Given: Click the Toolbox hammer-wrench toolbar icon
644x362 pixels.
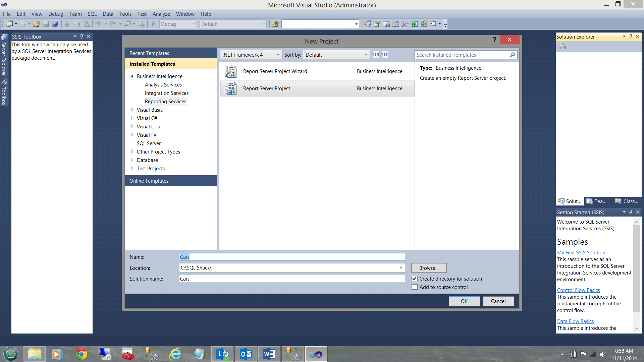Looking at the screenshot, I should tap(405, 24).
